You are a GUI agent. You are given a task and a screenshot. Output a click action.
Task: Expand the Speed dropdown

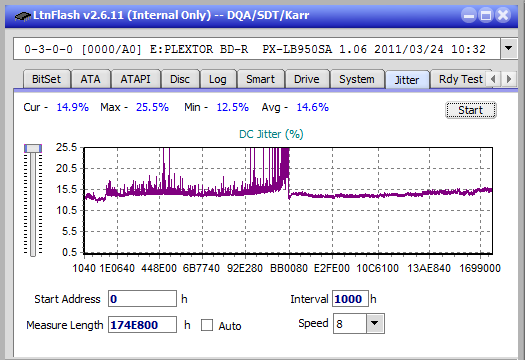pyautogui.click(x=375, y=323)
